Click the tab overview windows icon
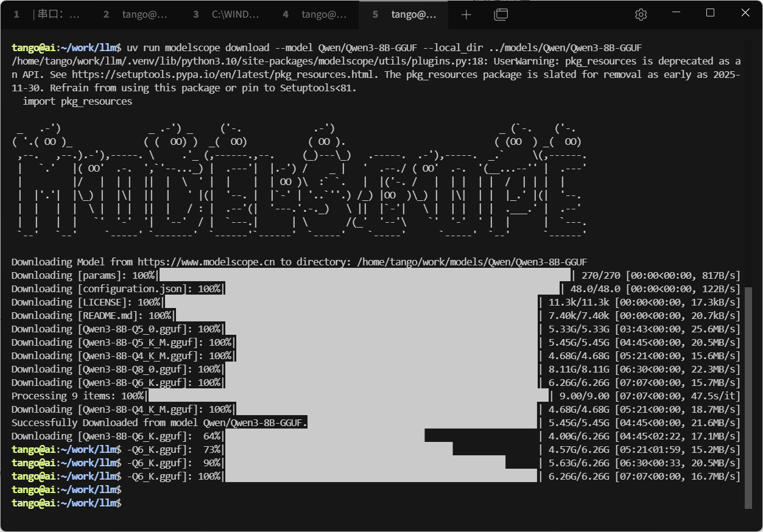Image resolution: width=763 pixels, height=532 pixels. click(501, 15)
